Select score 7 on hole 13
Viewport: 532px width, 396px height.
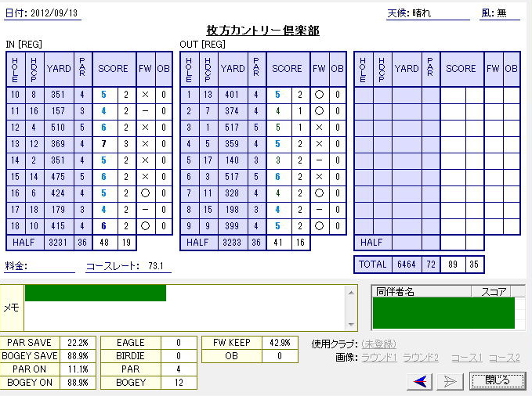pyautogui.click(x=104, y=144)
